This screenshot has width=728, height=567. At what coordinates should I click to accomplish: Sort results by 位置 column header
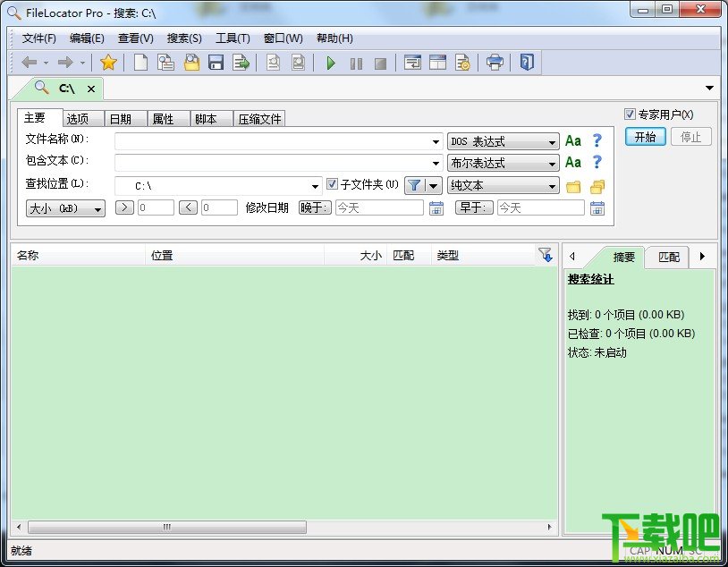pos(234,255)
